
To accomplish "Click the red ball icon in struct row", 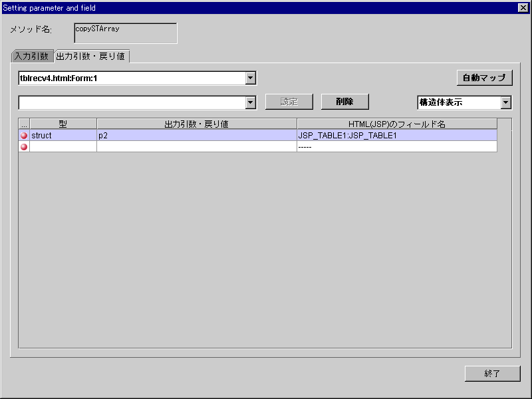I will click(x=24, y=135).
